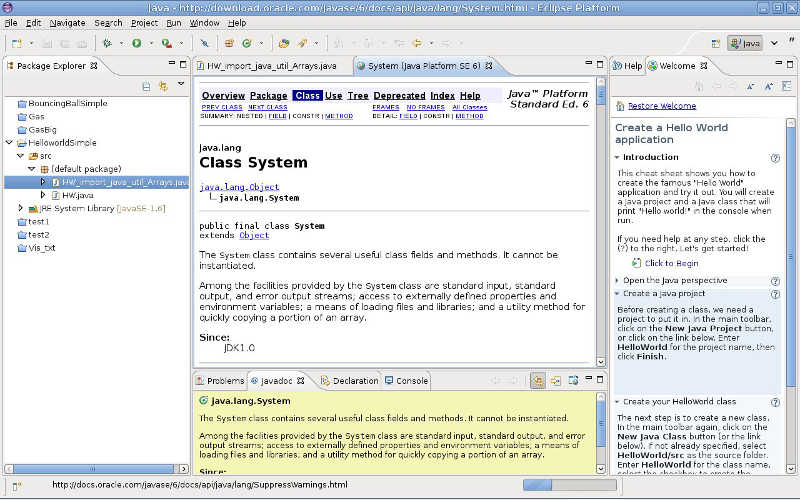Screen dimensions: 800x500
Task: Open the New wizard dropdown arrow
Action: (x=32, y=44)
